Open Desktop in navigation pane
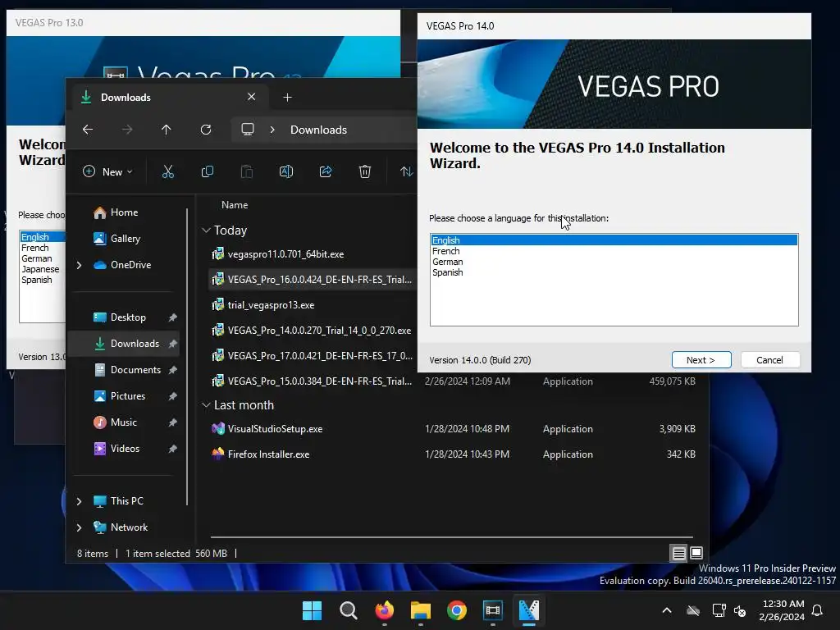 tap(120, 317)
